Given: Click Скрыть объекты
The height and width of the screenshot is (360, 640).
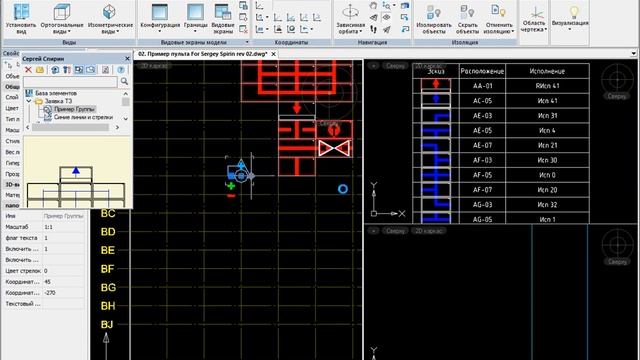Looking at the screenshot, I should pos(467,18).
